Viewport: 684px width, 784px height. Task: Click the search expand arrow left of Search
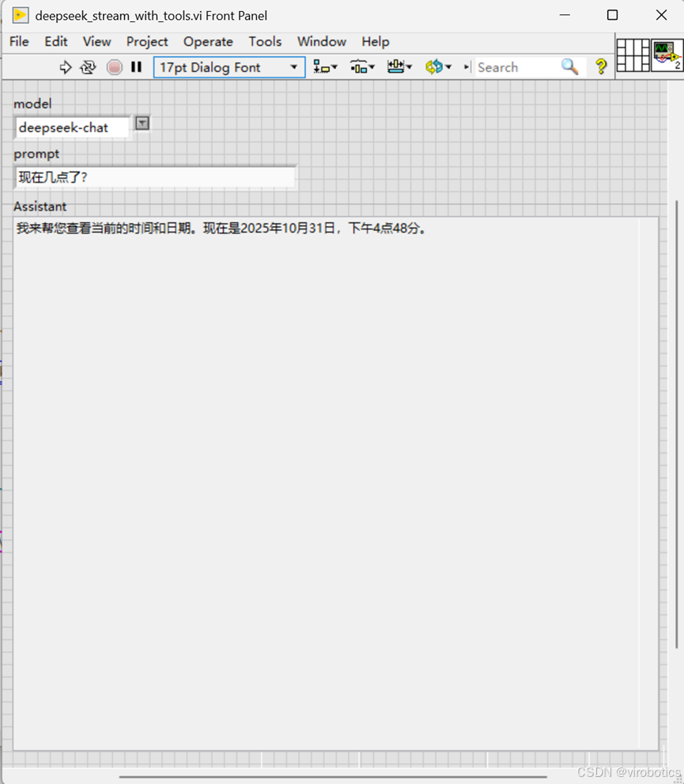point(467,67)
